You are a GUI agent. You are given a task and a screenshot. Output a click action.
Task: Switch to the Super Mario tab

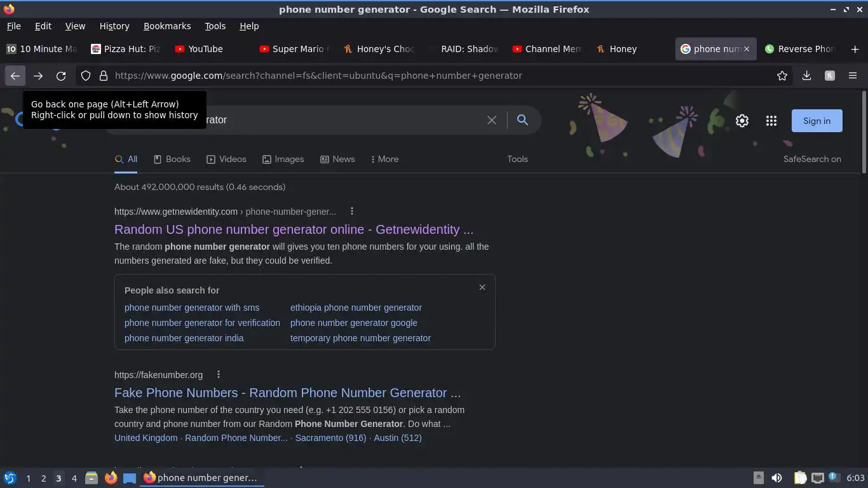tap(294, 49)
